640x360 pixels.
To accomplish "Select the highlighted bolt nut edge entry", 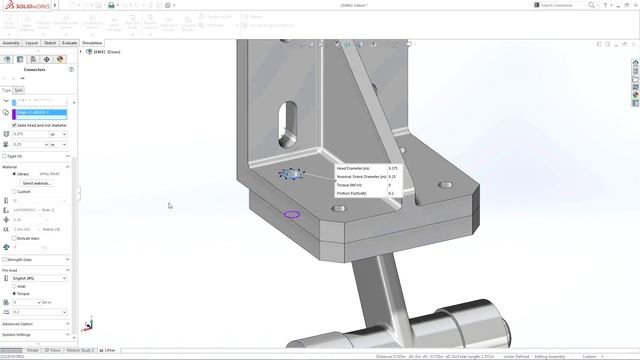I will [x=41, y=112].
